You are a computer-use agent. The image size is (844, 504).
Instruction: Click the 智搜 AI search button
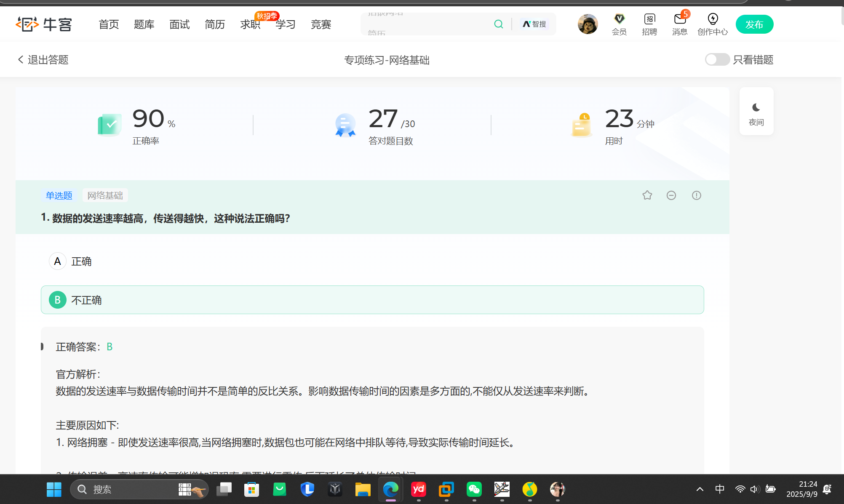[x=534, y=24]
